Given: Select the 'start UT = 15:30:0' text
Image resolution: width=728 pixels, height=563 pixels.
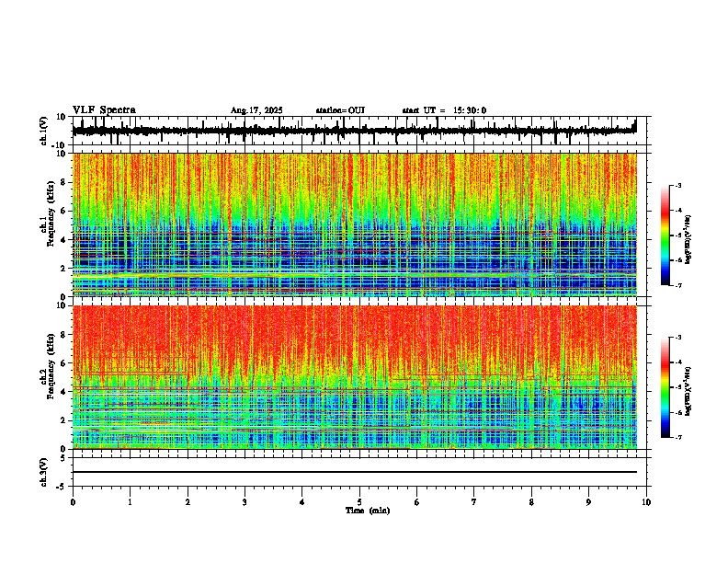Looking at the screenshot, I should pyautogui.click(x=444, y=110).
